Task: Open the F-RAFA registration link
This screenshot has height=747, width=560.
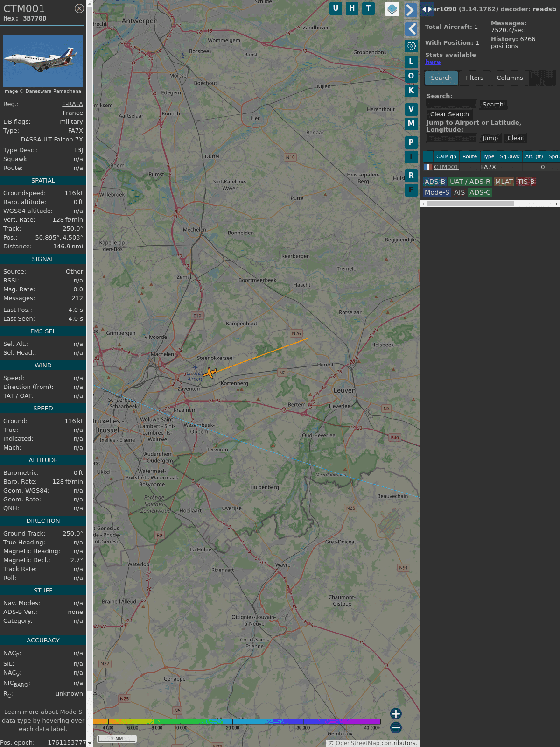Action: 72,104
